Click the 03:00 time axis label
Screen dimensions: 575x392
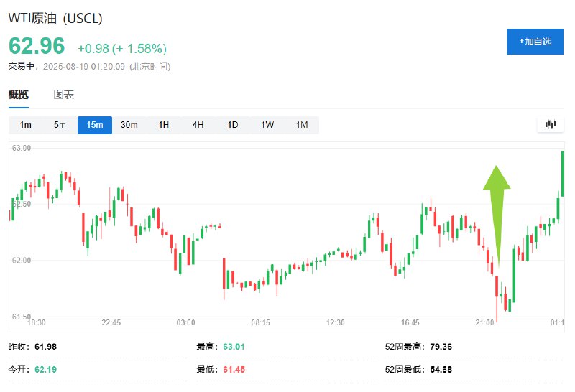(185, 322)
